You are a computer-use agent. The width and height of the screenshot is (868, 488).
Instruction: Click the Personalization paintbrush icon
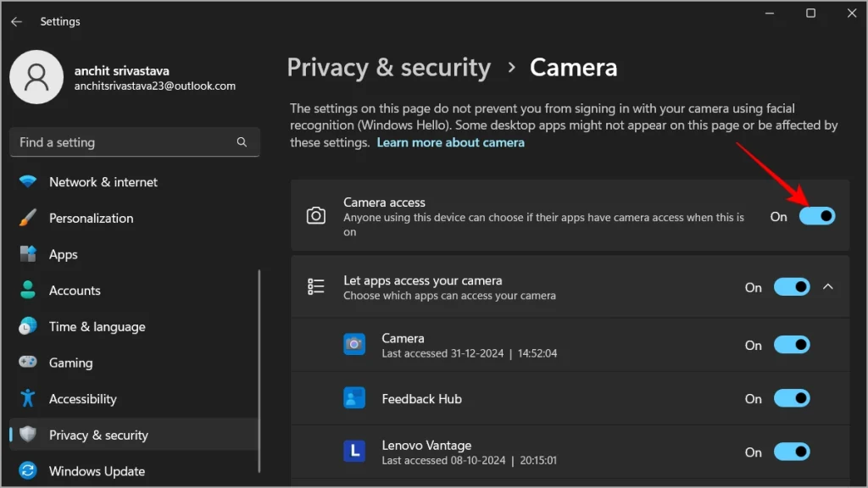28,218
